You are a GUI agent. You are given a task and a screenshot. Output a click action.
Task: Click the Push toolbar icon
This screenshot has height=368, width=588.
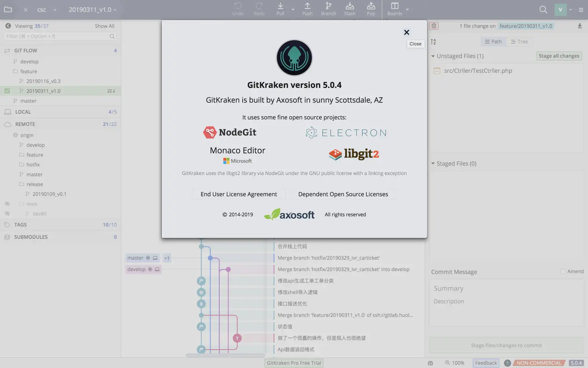pos(307,9)
